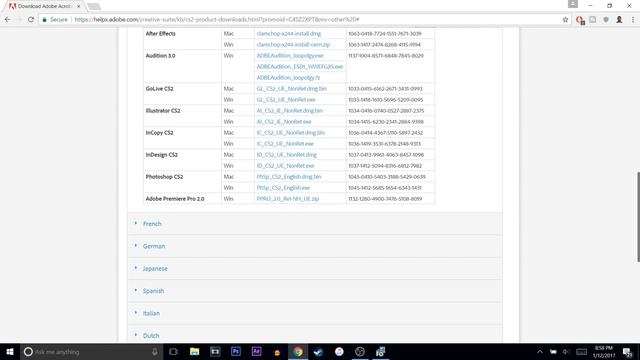
Task: Download Photoshop CS2 Mac dmg.bin
Action: tap(289, 177)
